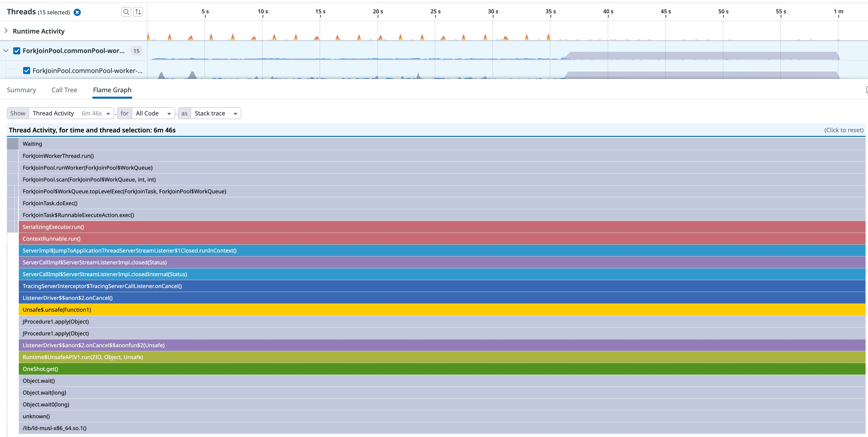
Task: Uncheck the ForkJoinPool.commonPool-worker child thread checkbox
Action: [26, 71]
